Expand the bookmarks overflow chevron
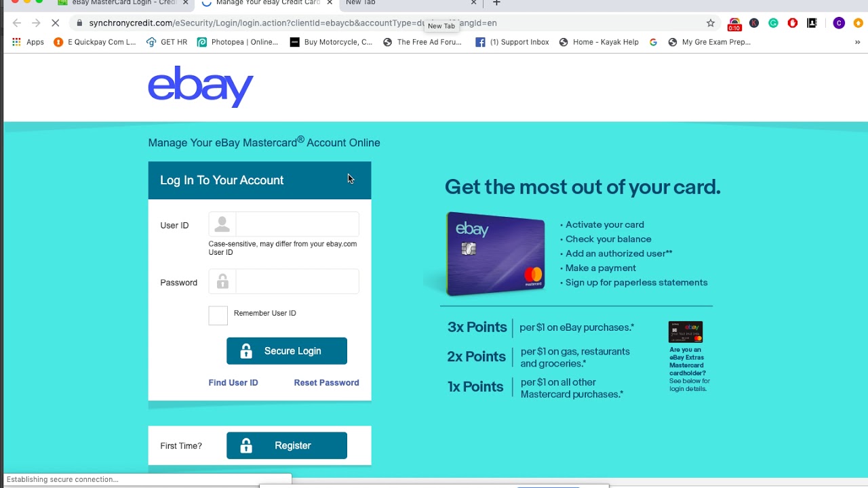Screen dimensions: 868x488 [x=857, y=42]
